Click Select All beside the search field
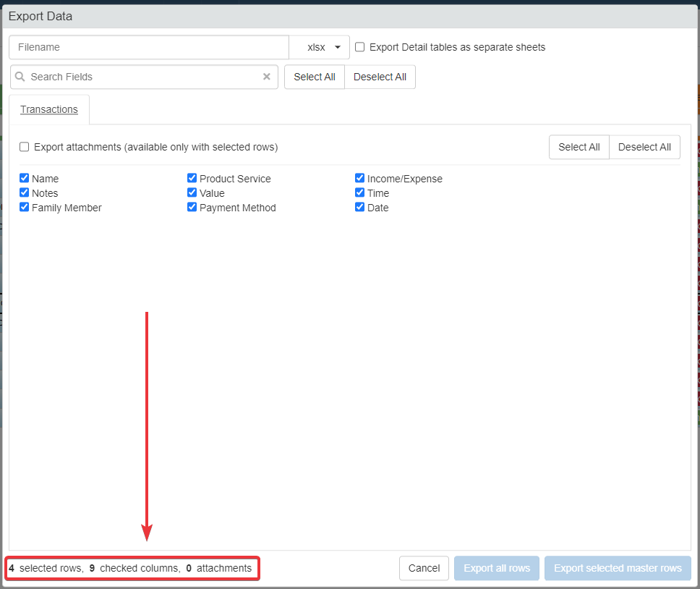This screenshot has width=700, height=589. [315, 77]
